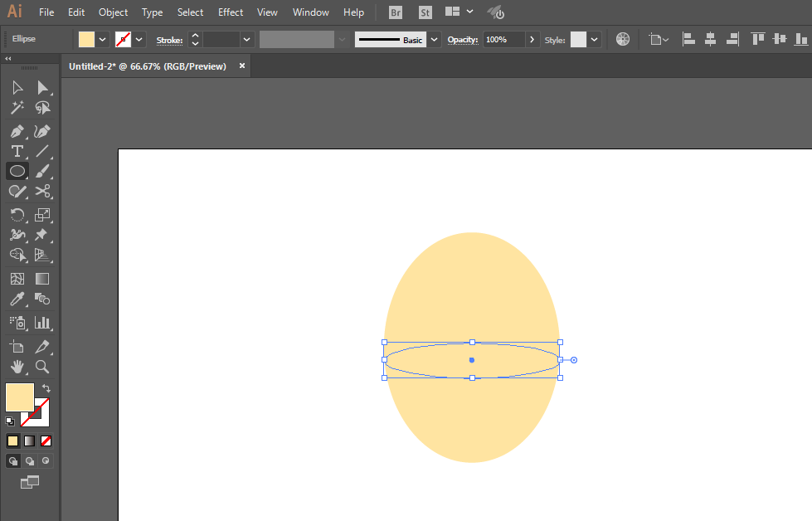812x521 pixels.
Task: Open Recolor Artwork from control bar
Action: click(622, 39)
